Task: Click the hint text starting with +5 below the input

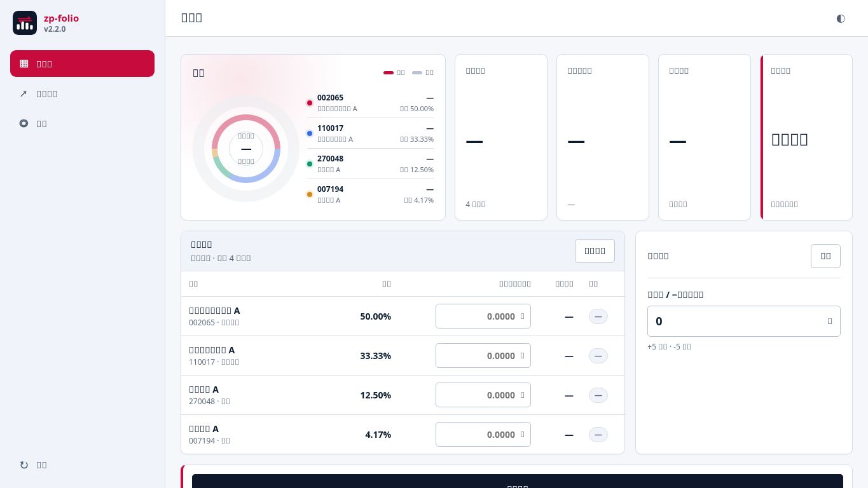Action: click(x=669, y=347)
